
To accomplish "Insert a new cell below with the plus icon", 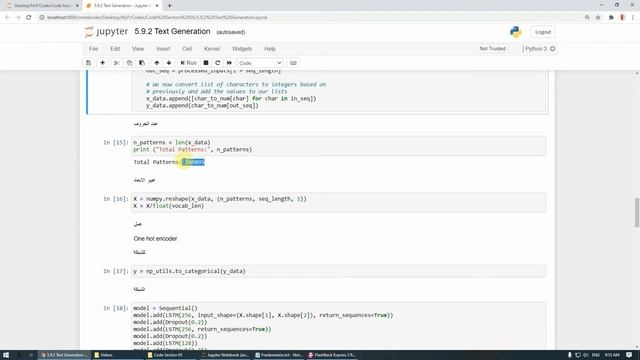I will 102,63.
